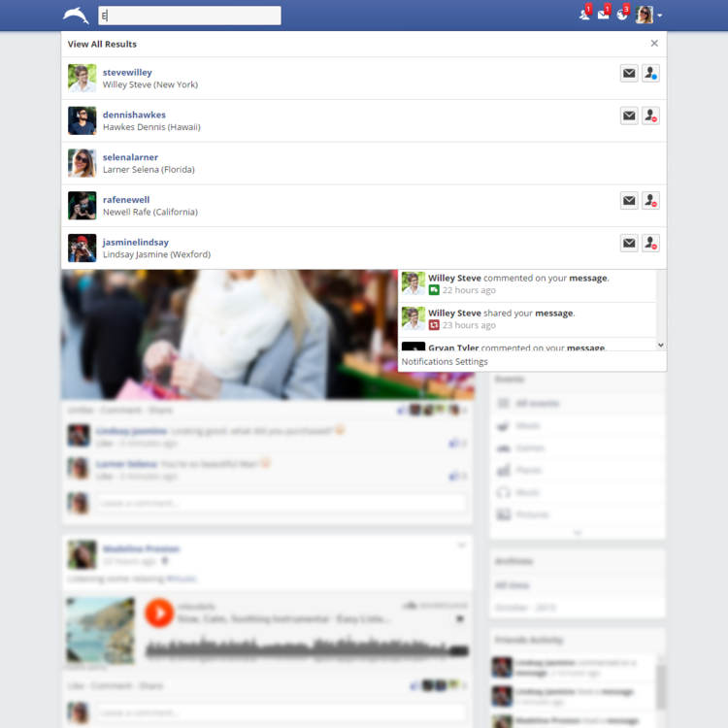Open rafenewell profile link
Image resolution: width=728 pixels, height=728 pixels.
(126, 200)
